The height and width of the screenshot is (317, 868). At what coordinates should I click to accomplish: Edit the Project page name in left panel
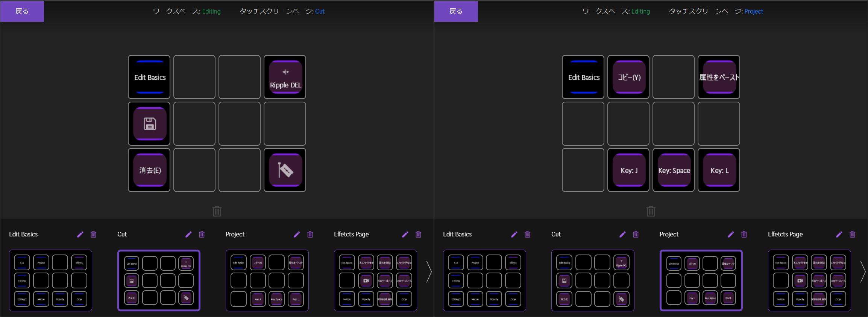[297, 235]
